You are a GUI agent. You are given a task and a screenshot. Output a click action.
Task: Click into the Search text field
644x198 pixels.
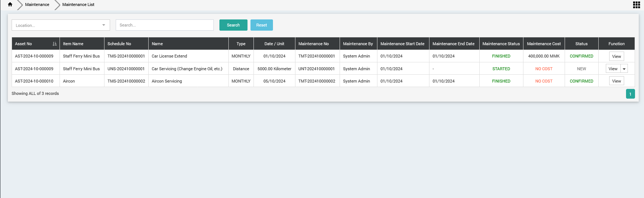coord(164,25)
